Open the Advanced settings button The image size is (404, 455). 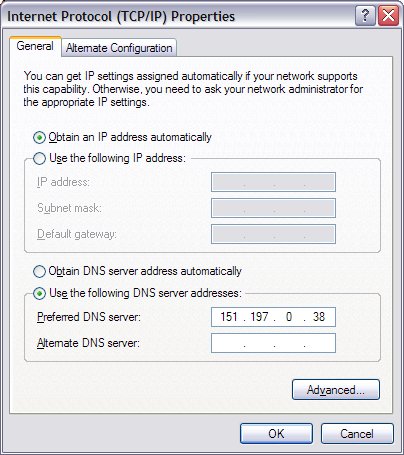(x=336, y=389)
